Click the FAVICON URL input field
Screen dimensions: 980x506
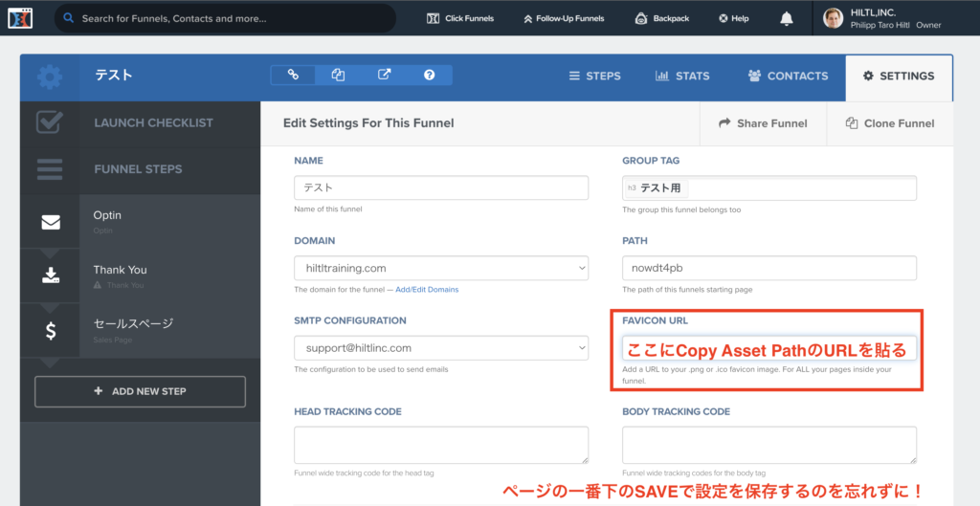(x=769, y=348)
